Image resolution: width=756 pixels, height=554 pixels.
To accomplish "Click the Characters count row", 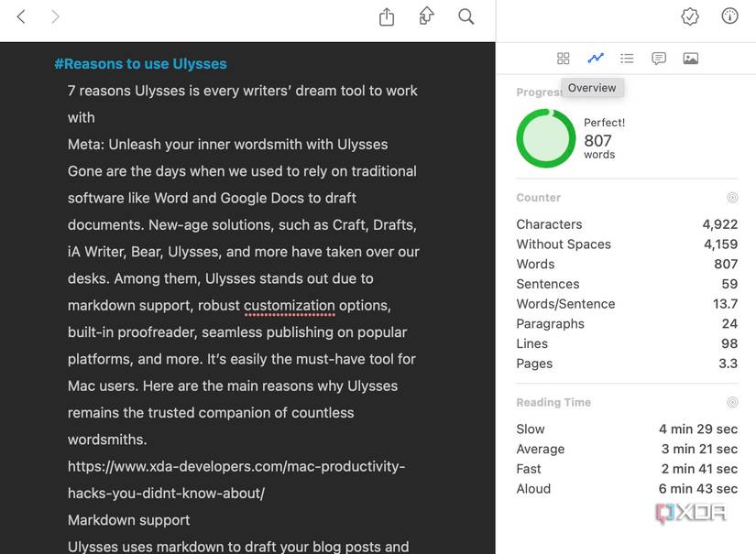I will tap(627, 224).
